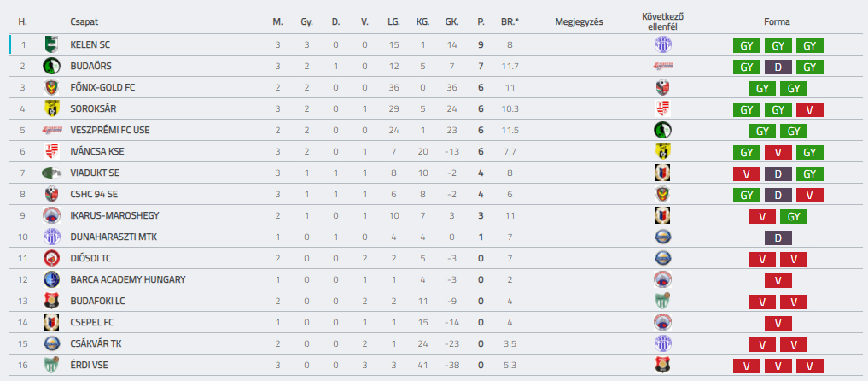
Task: Open the VESZPRÉMI FC USE team link
Action: click(x=110, y=130)
